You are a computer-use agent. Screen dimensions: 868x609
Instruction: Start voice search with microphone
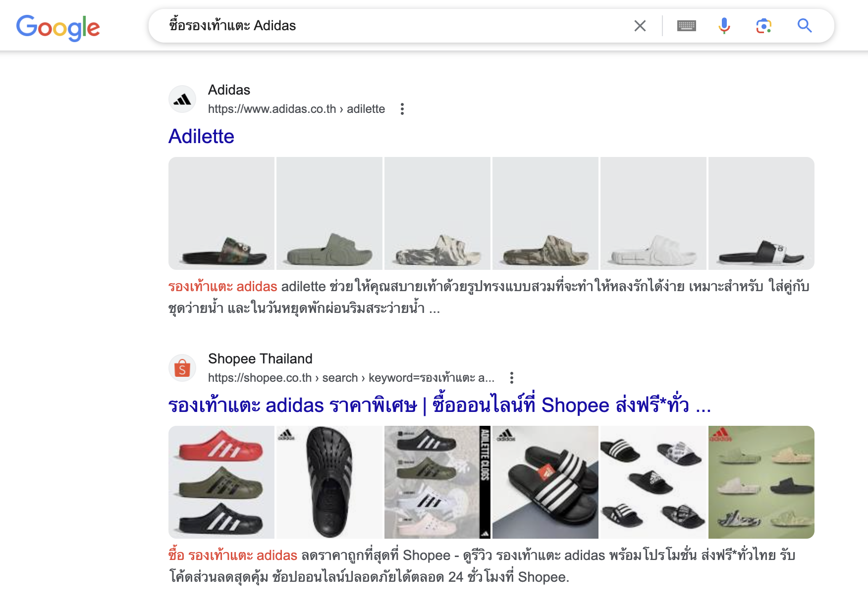click(724, 26)
